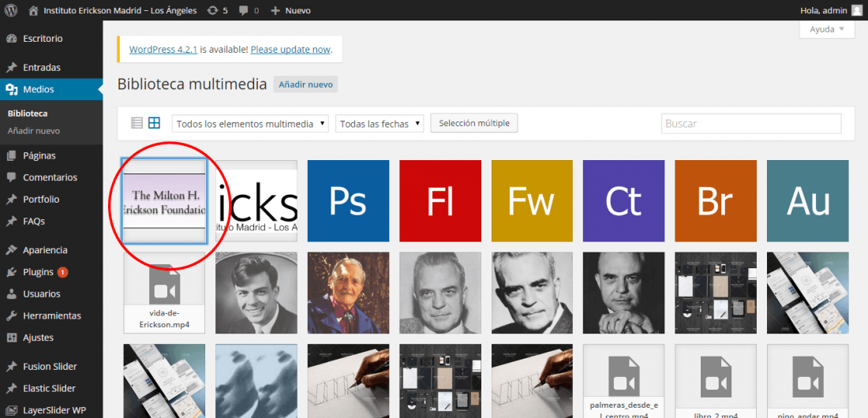Click the Comentarios bubble icon in sidebar
868x418 pixels.
point(11,177)
